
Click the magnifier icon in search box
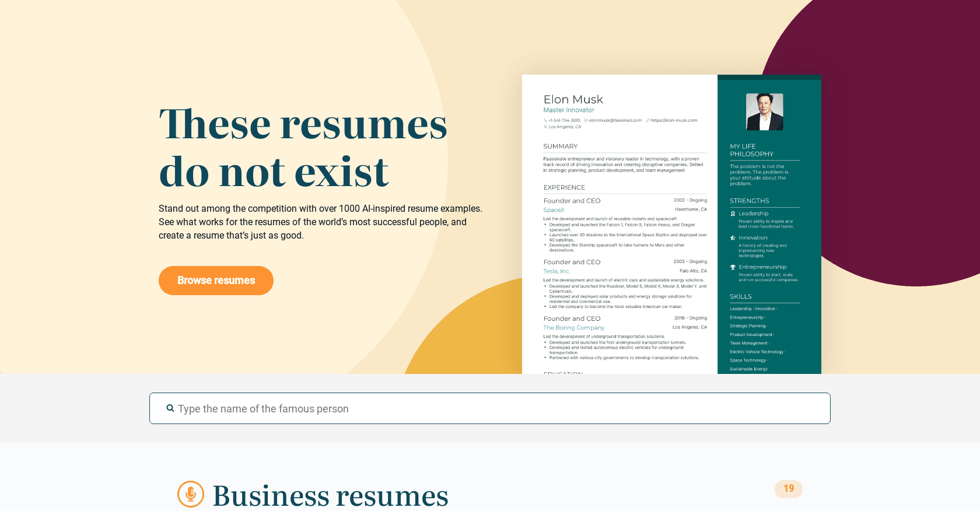click(x=170, y=408)
